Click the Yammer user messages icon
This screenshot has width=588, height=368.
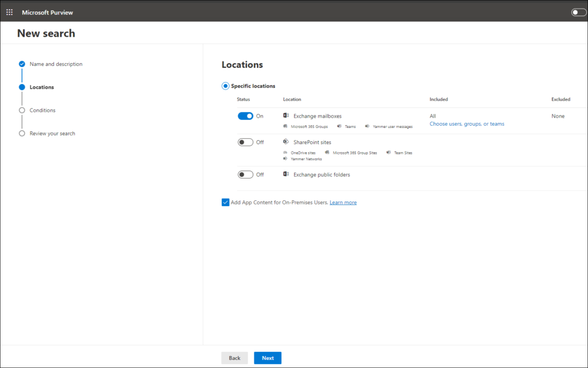367,126
